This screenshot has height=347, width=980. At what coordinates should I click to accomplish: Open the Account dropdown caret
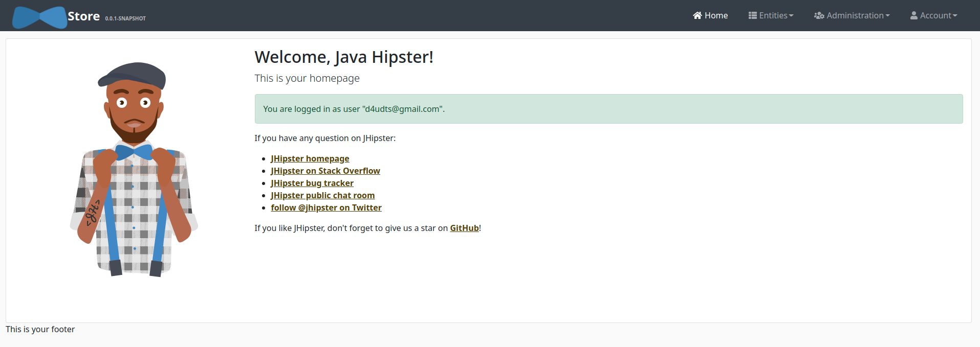(x=955, y=15)
